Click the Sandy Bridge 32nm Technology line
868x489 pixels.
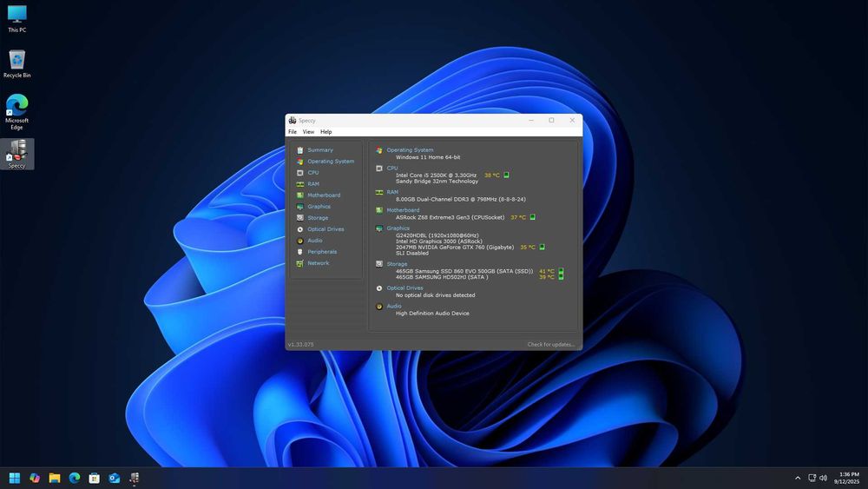[x=437, y=181]
